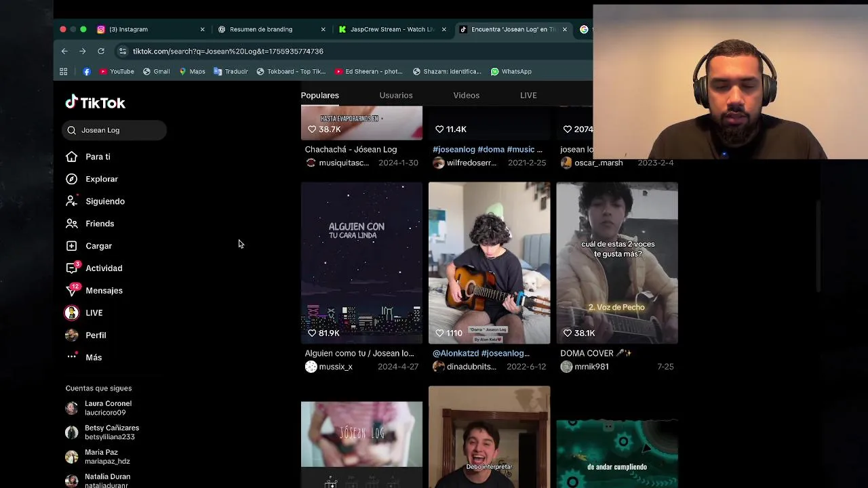The image size is (868, 488).
Task: Open the Shazam bookmark
Action: point(448,71)
